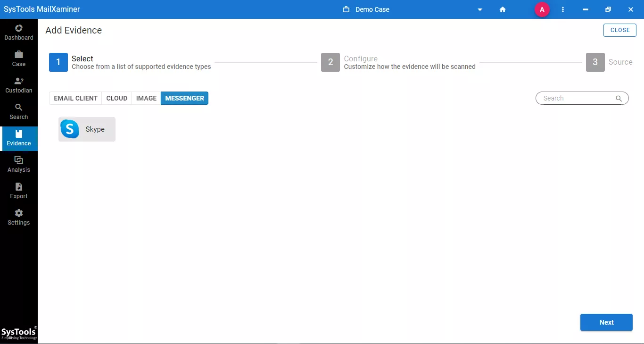Select step 2 Configure in wizard
The image size is (644, 344).
tap(398, 62)
